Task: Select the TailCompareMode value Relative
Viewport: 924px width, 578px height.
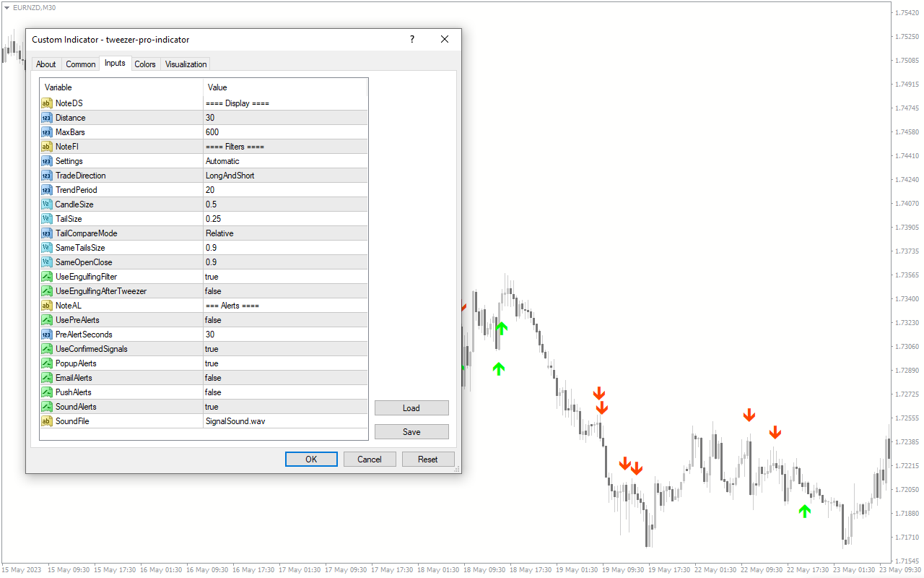Action: (219, 233)
